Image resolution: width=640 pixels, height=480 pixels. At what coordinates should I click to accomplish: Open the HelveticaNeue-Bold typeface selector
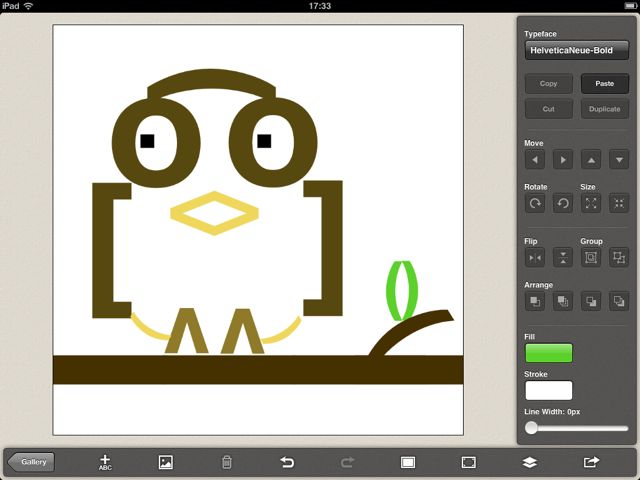[576, 50]
